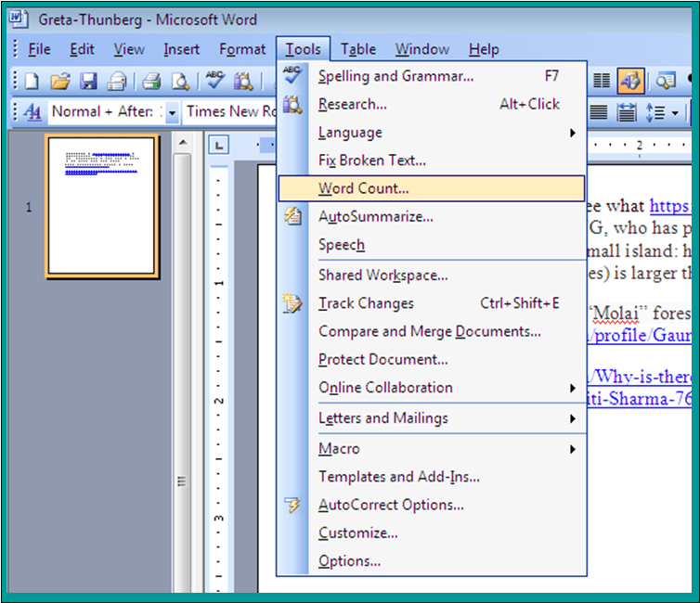Open AutoCorrect Options from menu

(432, 505)
